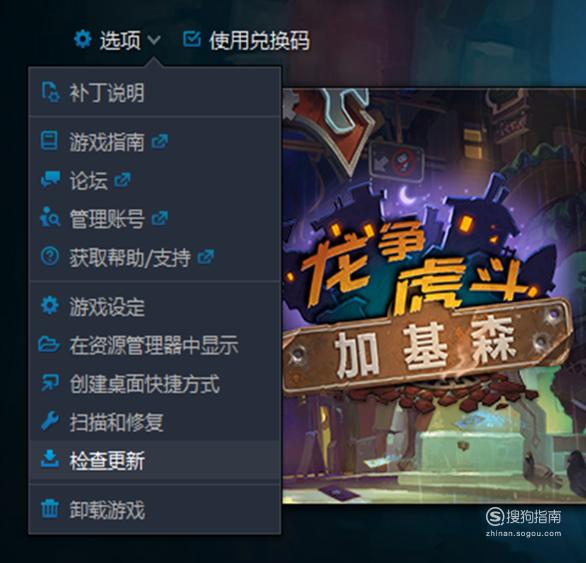This screenshot has height=563, width=586.
Task: Click the trash icon for 卸载游戏
Action: click(x=50, y=508)
